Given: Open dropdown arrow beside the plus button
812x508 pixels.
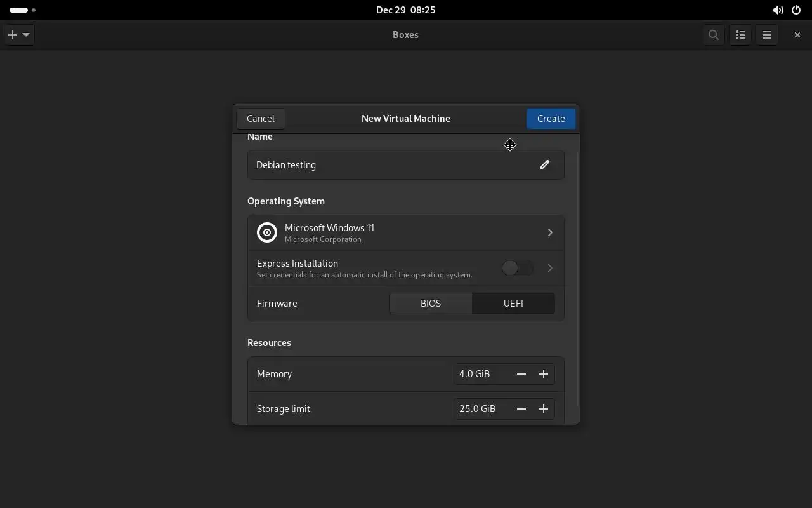Looking at the screenshot, I should [26, 35].
